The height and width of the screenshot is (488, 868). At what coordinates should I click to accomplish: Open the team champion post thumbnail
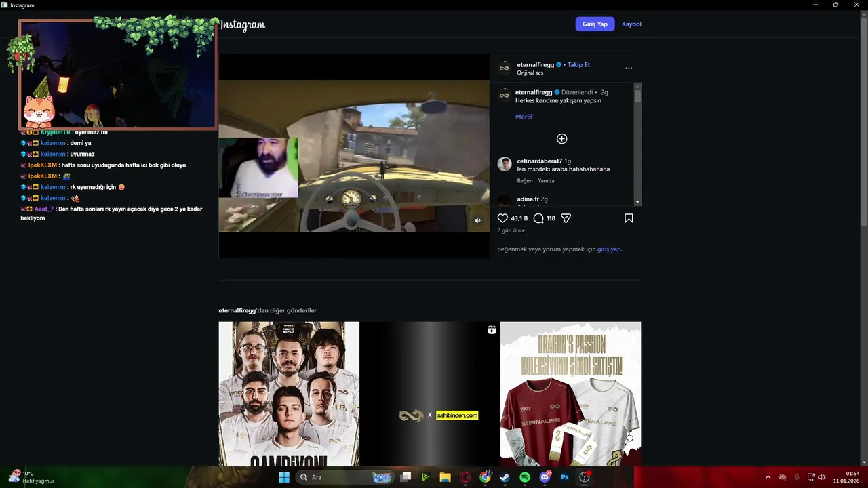289,394
